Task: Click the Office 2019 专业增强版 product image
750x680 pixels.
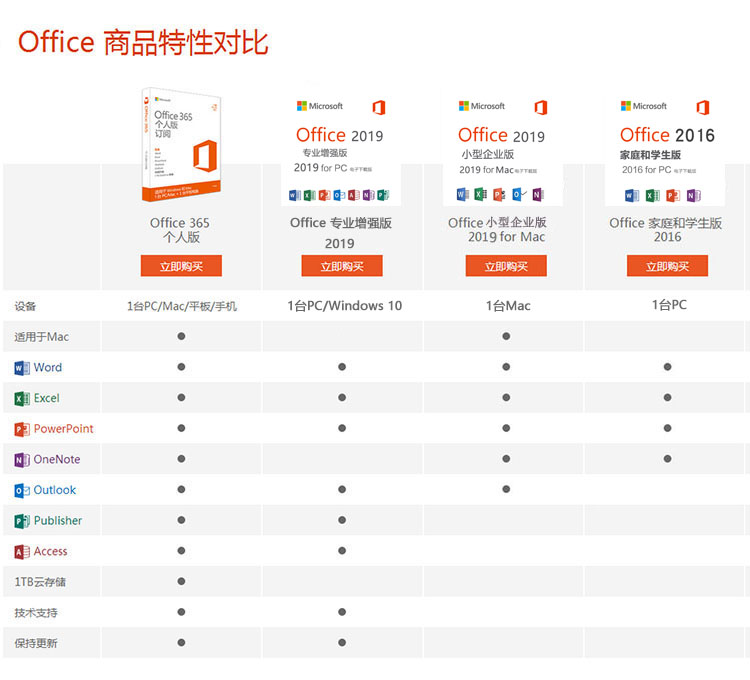Action: click(341, 149)
